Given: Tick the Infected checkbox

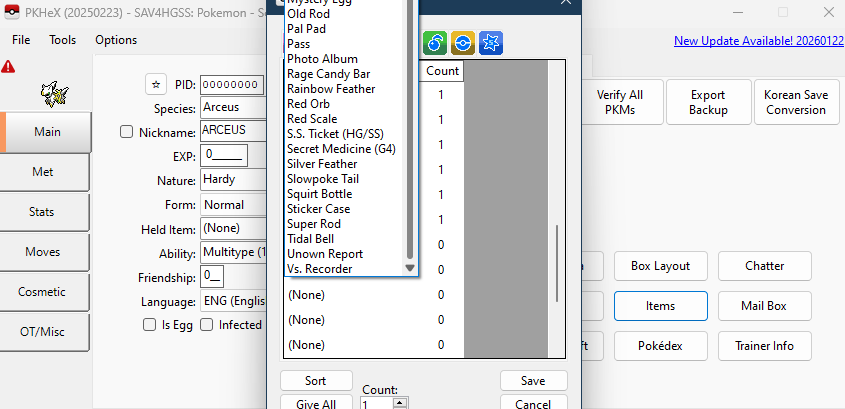Looking at the screenshot, I should pyautogui.click(x=206, y=325).
